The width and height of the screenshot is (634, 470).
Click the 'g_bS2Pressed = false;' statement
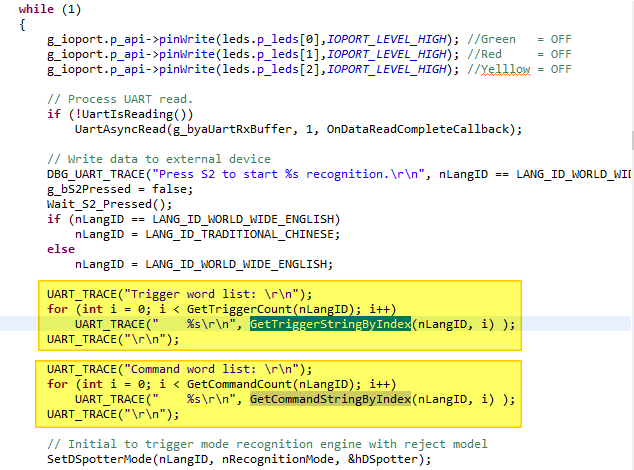[x=120, y=189]
